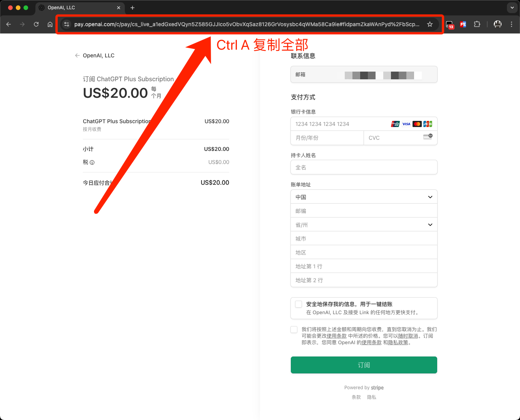Focus the 地址第 2 行 field
The width and height of the screenshot is (520, 420).
point(364,280)
